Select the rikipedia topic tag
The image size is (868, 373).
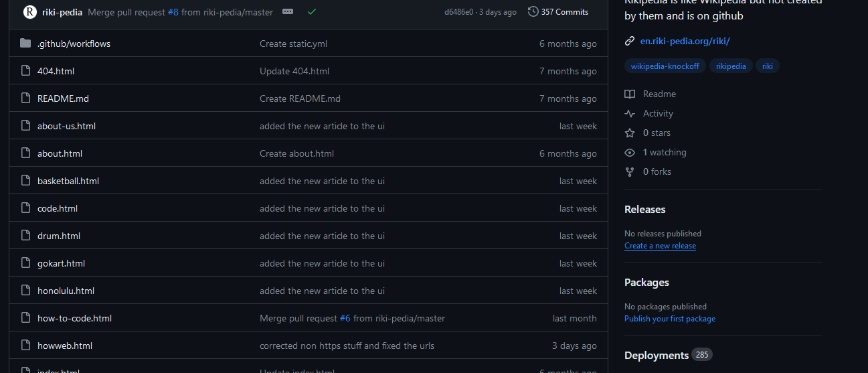click(731, 66)
